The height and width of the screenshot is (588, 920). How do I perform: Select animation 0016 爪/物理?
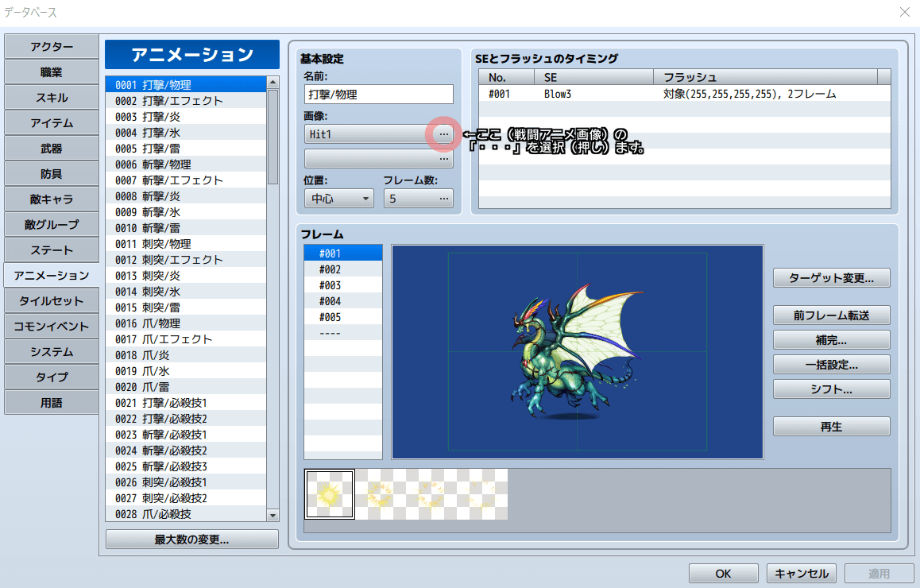point(186,323)
